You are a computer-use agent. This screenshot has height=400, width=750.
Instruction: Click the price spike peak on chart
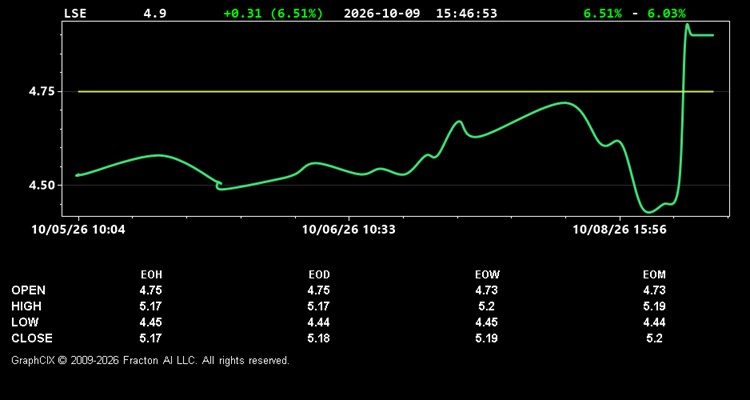point(687,25)
